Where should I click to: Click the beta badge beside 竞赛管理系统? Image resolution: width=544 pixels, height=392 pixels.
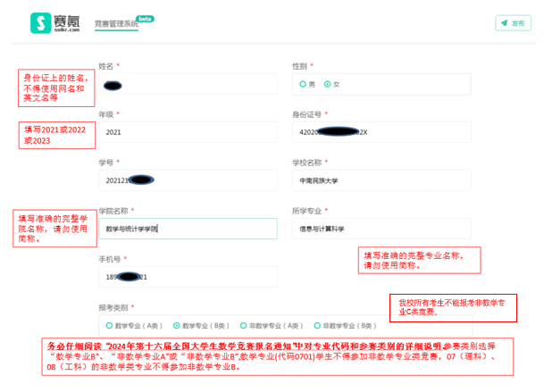point(145,17)
